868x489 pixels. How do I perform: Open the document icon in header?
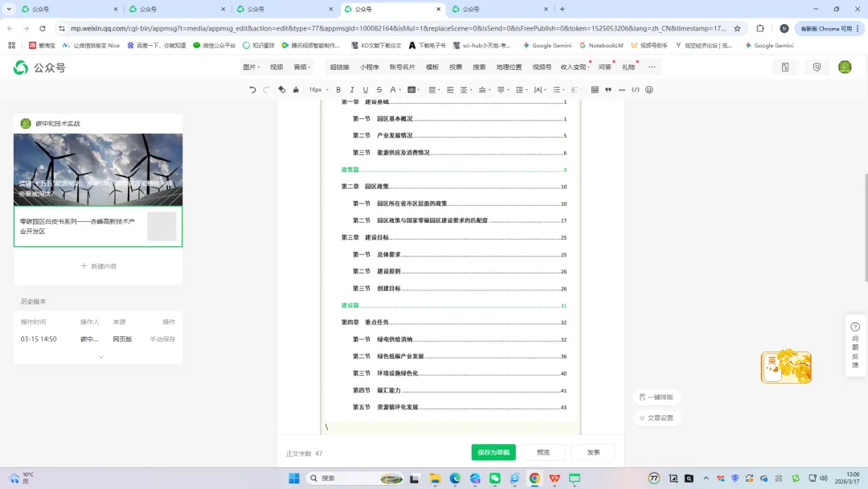pos(785,67)
